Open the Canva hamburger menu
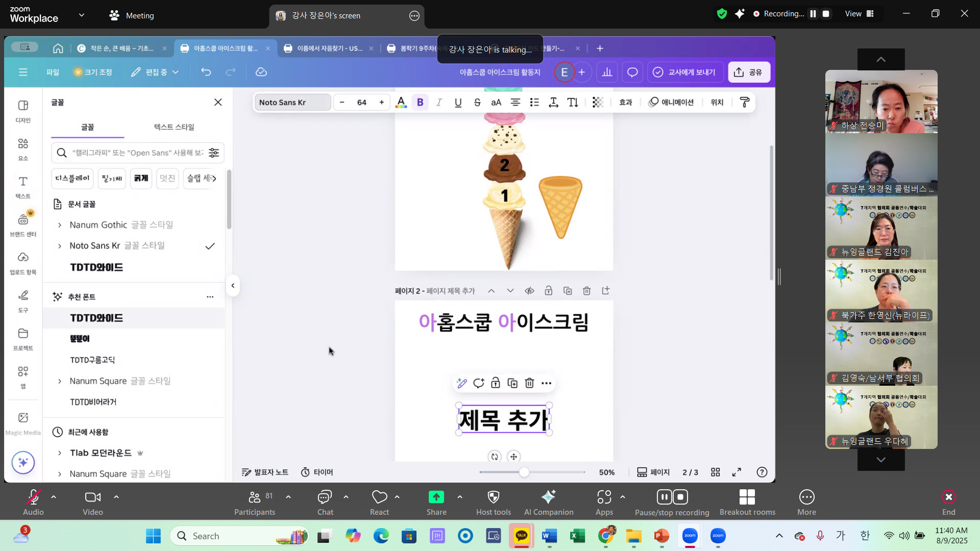Image resolution: width=980 pixels, height=551 pixels. point(23,72)
